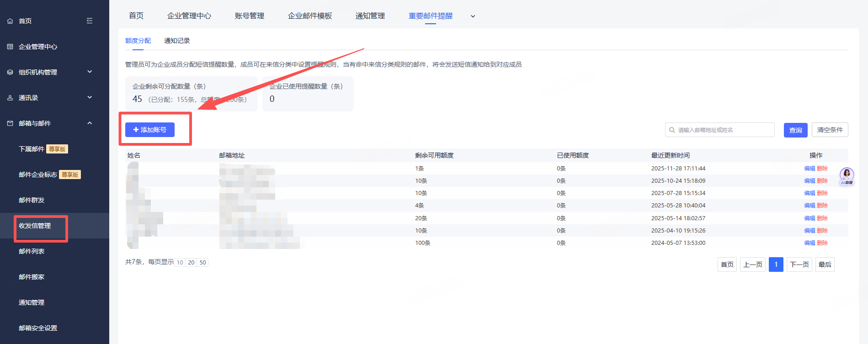Open 企业邮件模板 in top navigation

tap(310, 16)
